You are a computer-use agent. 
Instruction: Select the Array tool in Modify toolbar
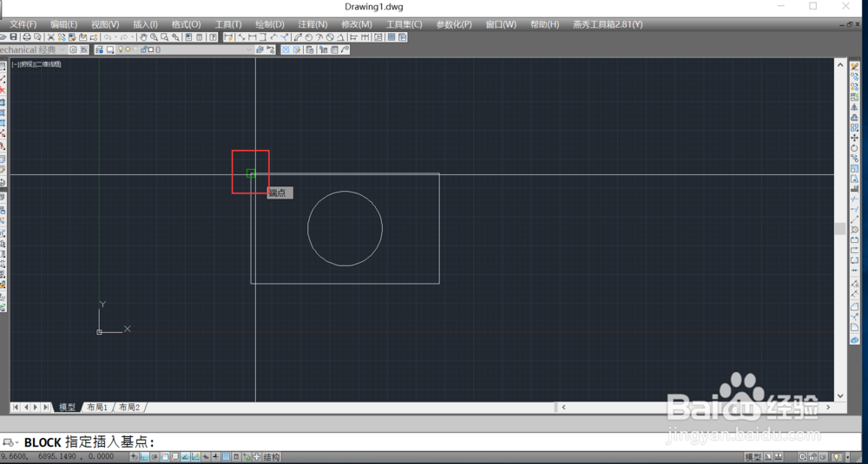(854, 127)
